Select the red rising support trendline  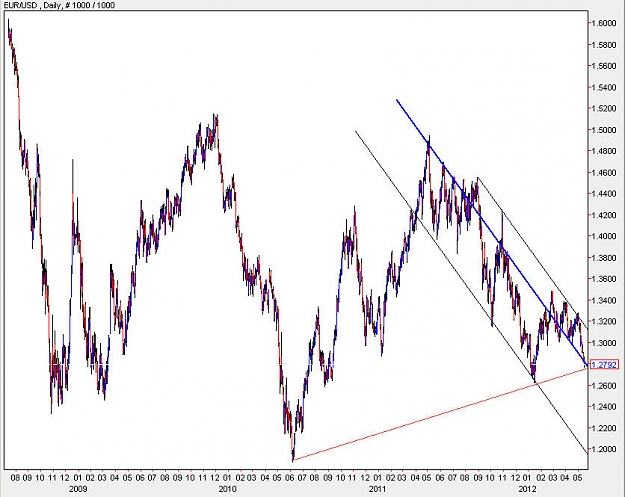(440, 414)
